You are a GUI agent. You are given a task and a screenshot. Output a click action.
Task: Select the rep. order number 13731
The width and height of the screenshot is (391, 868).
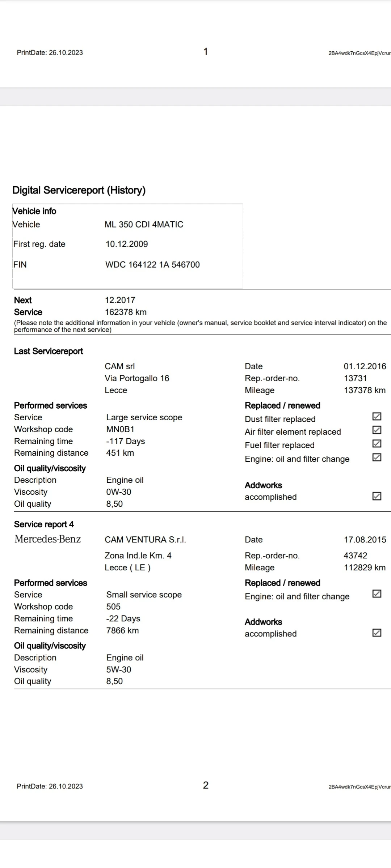coord(355,378)
